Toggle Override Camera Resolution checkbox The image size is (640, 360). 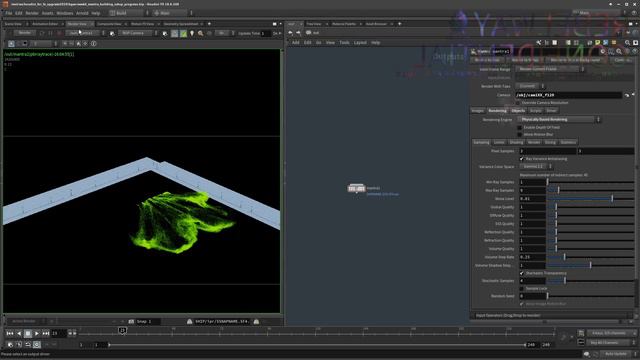point(518,103)
